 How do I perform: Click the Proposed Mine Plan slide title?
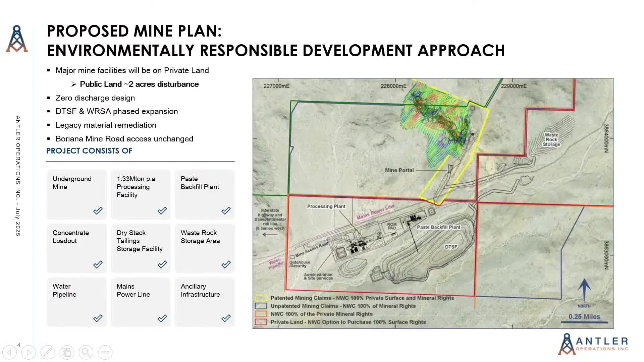(276, 41)
